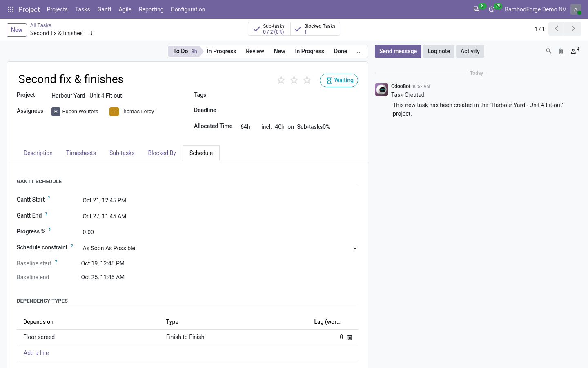588x368 pixels.
Task: Open the apps grid menu
Action: tap(11, 9)
